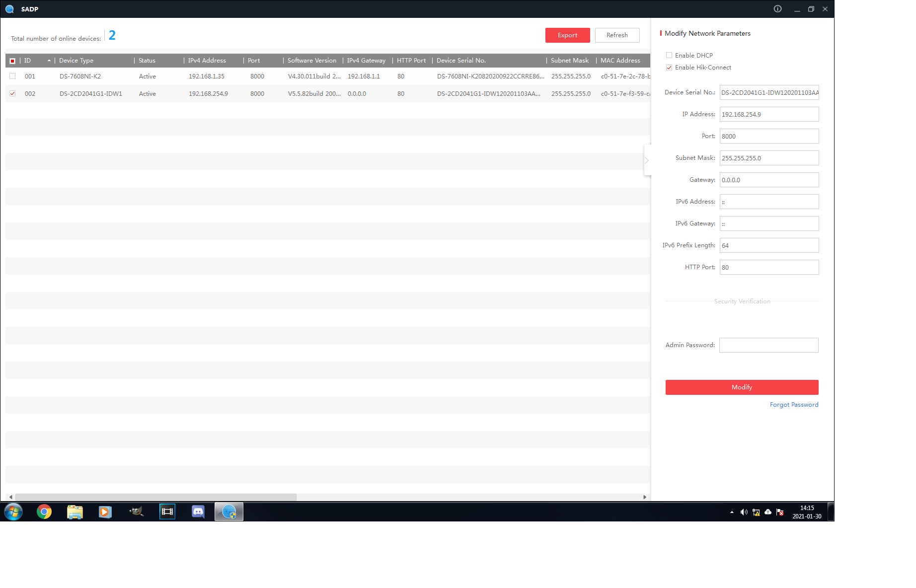Open the SADP info icon in title bar
This screenshot has width=916, height=588.
[777, 9]
